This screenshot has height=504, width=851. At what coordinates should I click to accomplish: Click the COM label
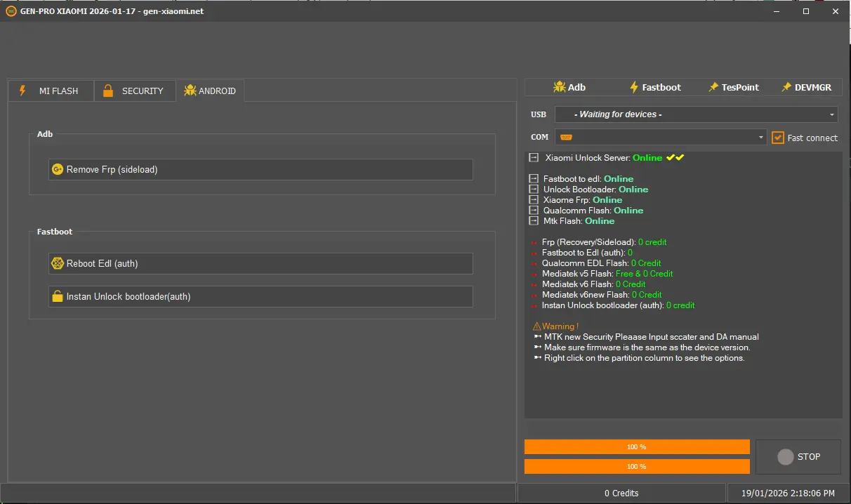pos(539,137)
